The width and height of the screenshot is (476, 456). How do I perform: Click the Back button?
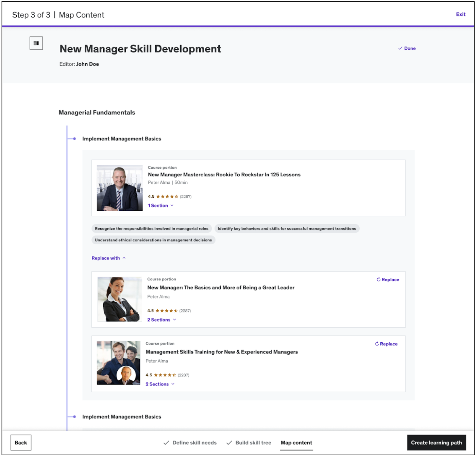[x=21, y=443]
